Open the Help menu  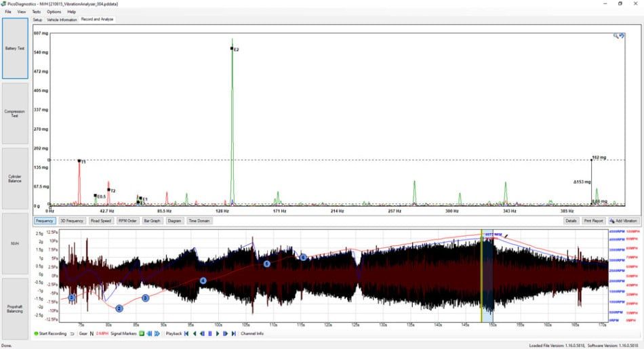(71, 12)
